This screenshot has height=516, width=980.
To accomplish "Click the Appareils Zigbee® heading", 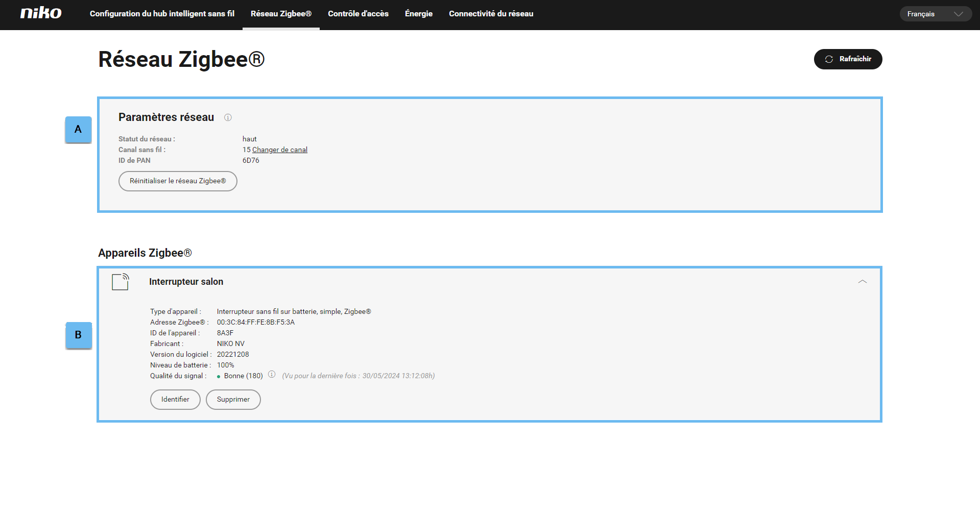I will pos(145,253).
